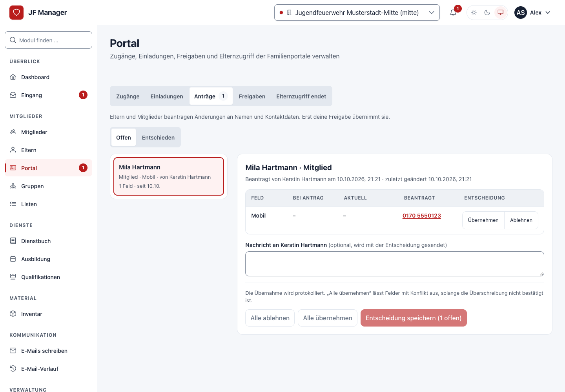Click Entscheidung speichern button

point(414,318)
